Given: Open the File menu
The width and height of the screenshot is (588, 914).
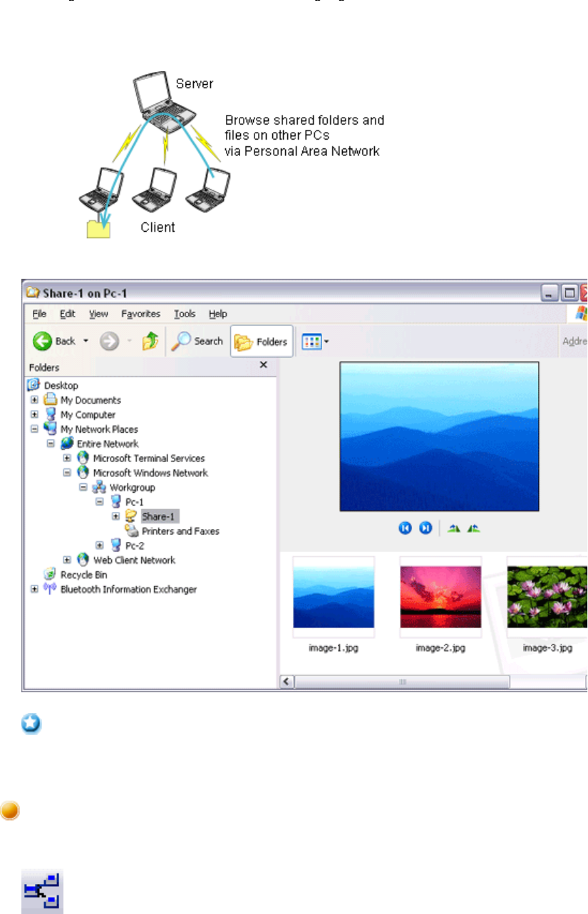Looking at the screenshot, I should pos(39,314).
